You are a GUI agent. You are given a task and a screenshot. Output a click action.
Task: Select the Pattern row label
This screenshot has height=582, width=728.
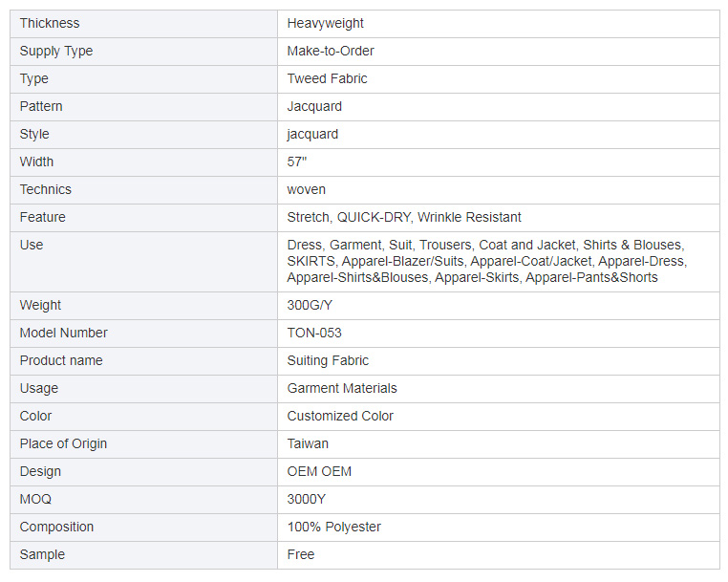click(x=41, y=106)
